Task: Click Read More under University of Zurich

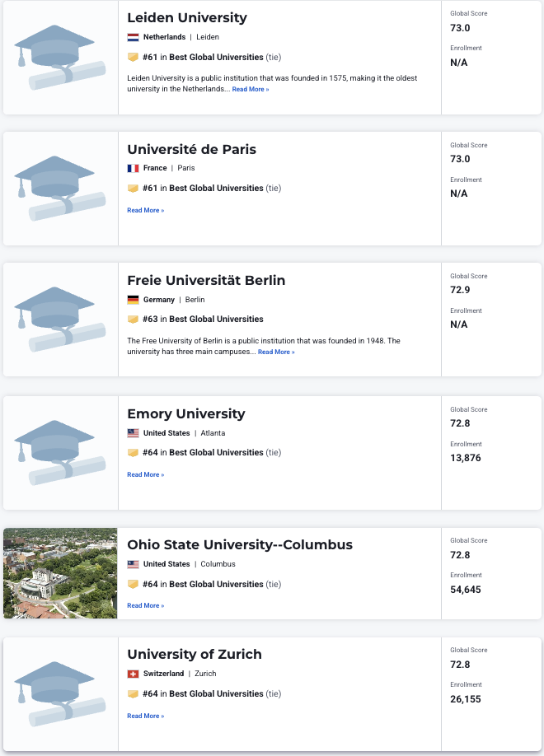Action: click(x=146, y=716)
